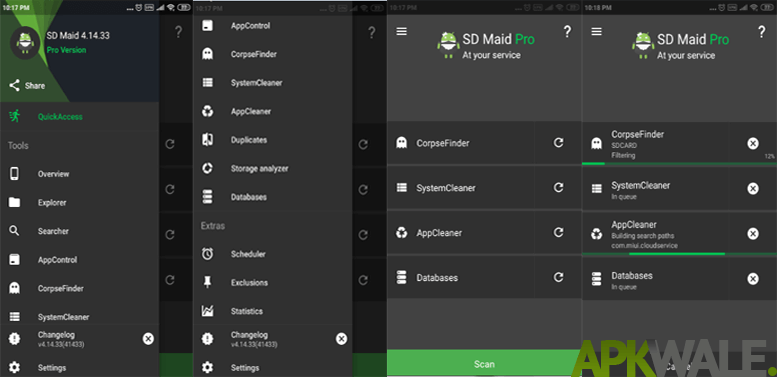Open the hamburger menu on the running-scan screen
The height and width of the screenshot is (377, 777).
(x=597, y=31)
